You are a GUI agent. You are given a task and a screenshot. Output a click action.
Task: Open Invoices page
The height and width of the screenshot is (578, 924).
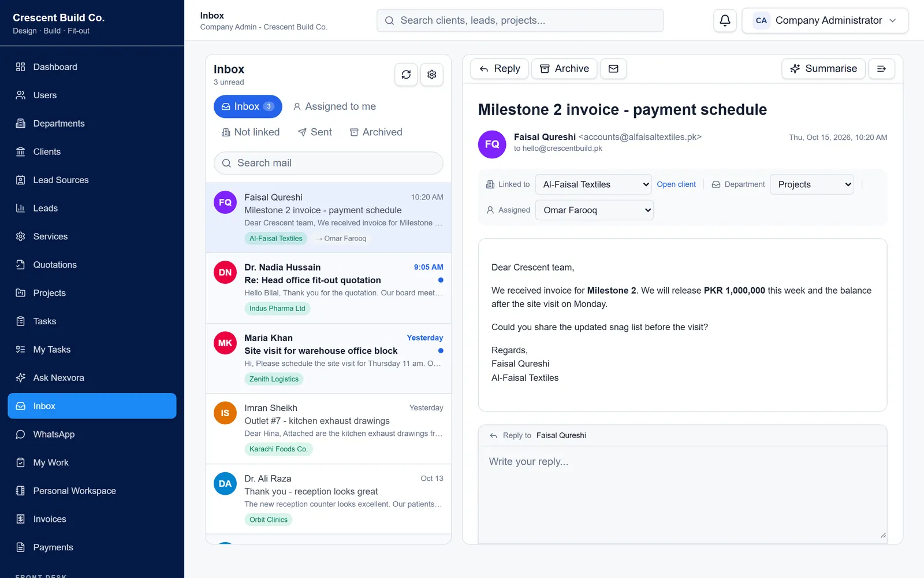[92, 519]
